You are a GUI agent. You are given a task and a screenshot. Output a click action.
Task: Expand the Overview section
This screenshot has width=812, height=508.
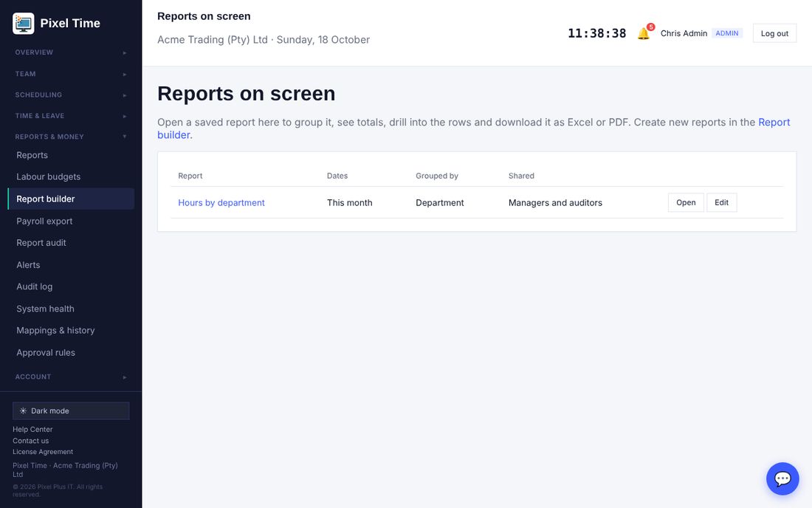click(x=71, y=52)
